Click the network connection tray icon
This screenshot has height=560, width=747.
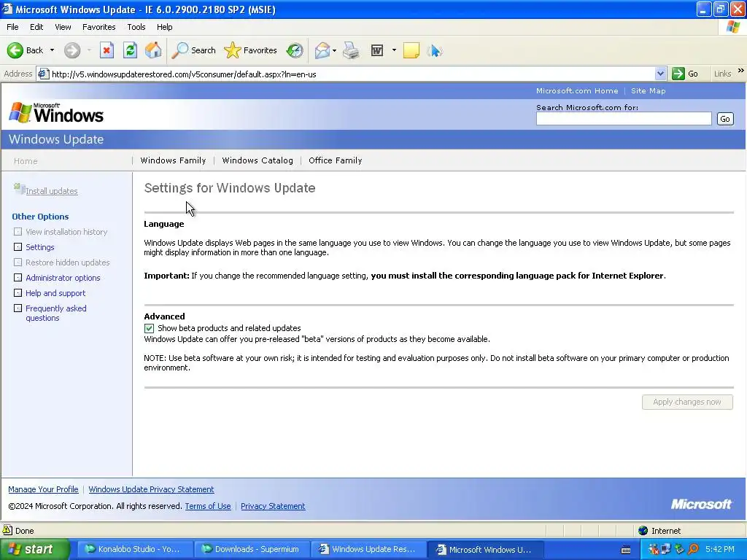pos(666,550)
